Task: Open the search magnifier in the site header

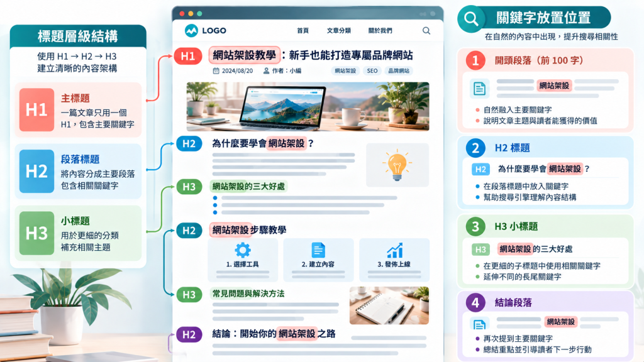Action: (426, 30)
